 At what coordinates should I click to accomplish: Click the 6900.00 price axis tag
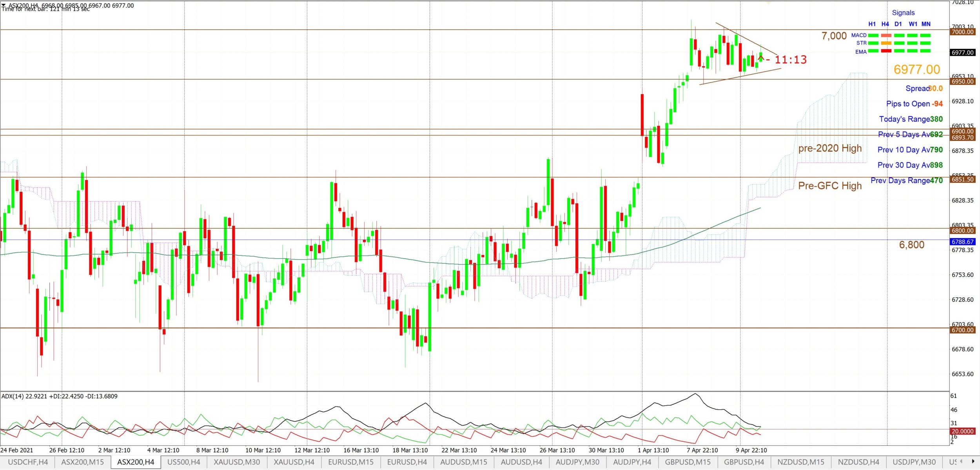point(963,131)
